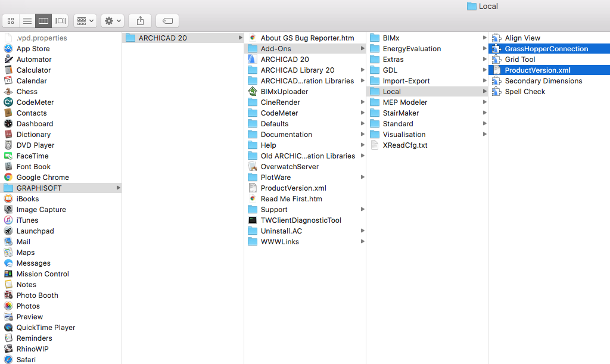Open the Import-Export folder
This screenshot has width=610, height=364.
pos(406,81)
